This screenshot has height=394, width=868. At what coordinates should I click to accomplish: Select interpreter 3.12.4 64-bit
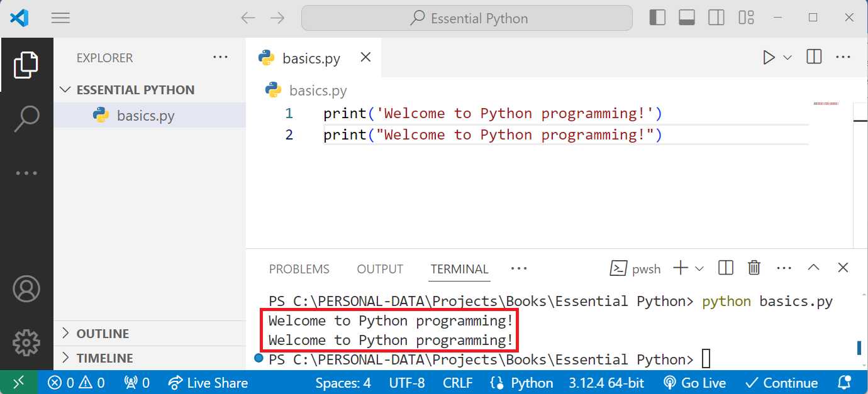[x=606, y=383]
